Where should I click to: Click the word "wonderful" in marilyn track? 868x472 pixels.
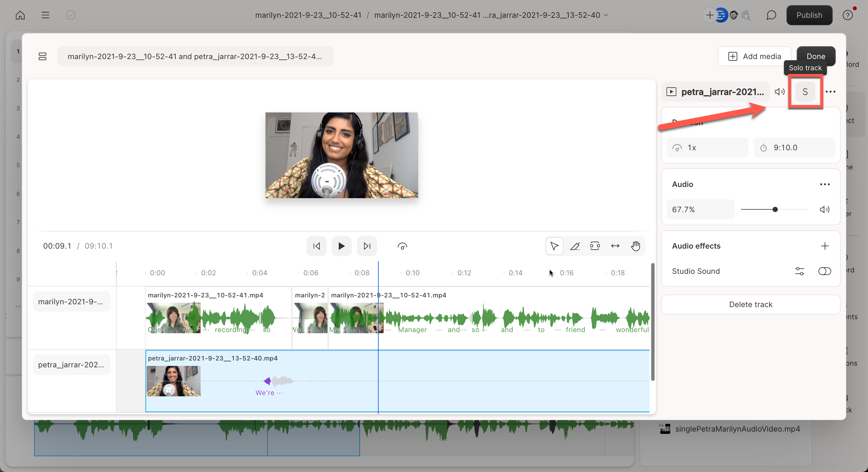[632, 329]
